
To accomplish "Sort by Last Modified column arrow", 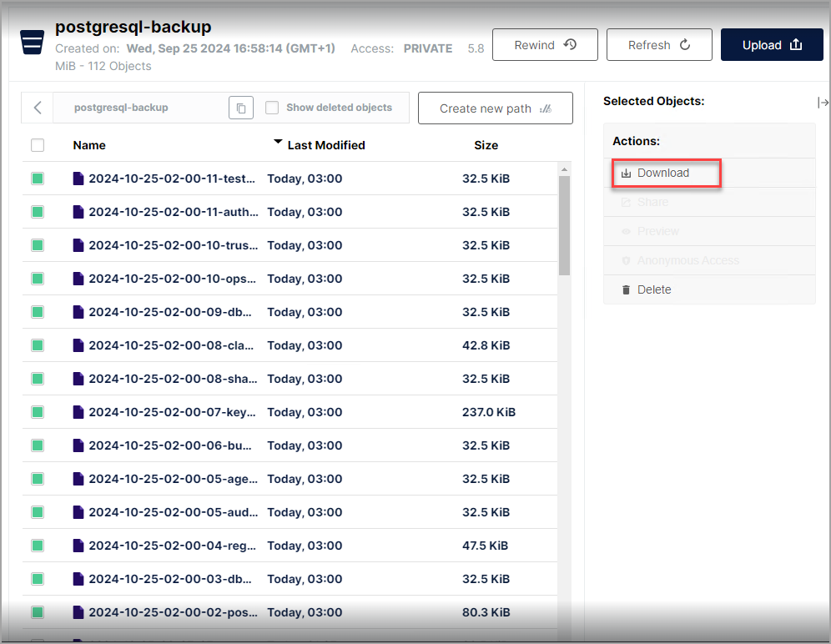I will [278, 143].
